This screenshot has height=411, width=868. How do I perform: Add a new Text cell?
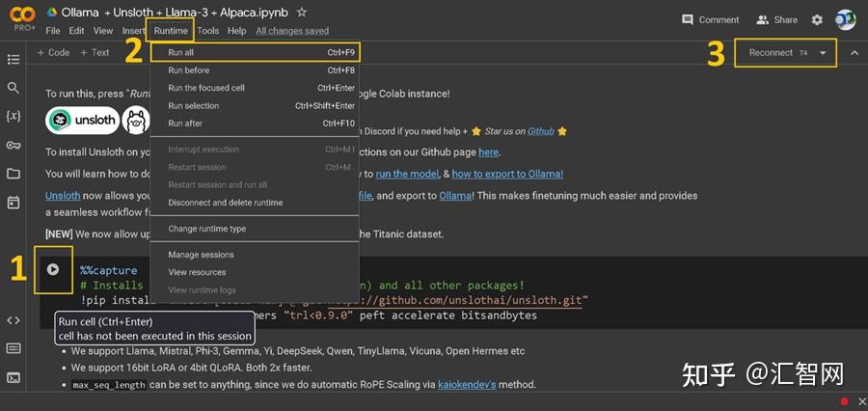click(x=95, y=53)
